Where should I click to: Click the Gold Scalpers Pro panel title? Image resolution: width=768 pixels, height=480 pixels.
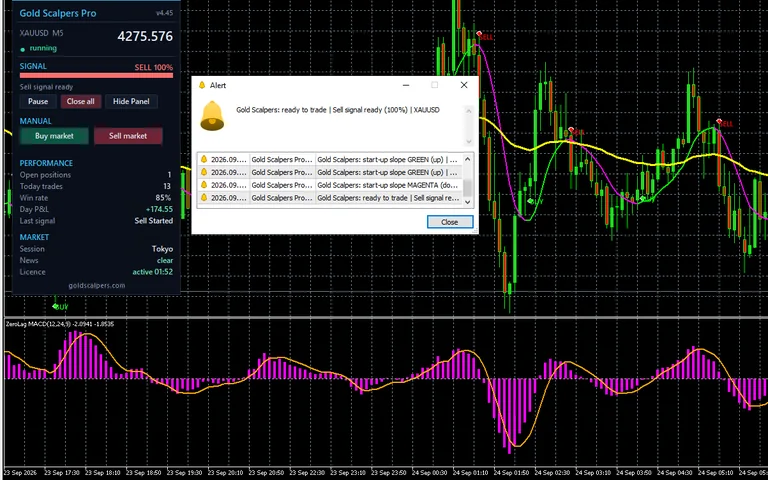tap(58, 13)
